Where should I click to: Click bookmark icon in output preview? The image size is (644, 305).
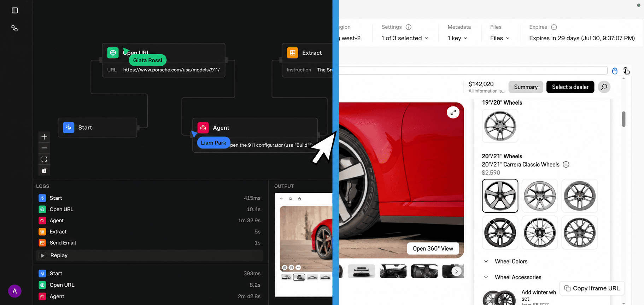pyautogui.click(x=291, y=199)
